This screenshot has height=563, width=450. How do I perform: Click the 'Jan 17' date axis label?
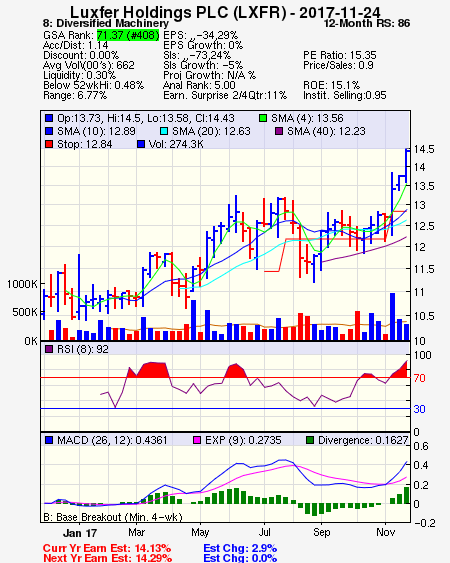(x=80, y=532)
